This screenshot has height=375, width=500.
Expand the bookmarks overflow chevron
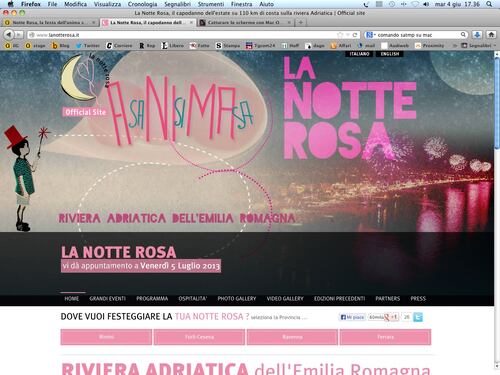454,46
